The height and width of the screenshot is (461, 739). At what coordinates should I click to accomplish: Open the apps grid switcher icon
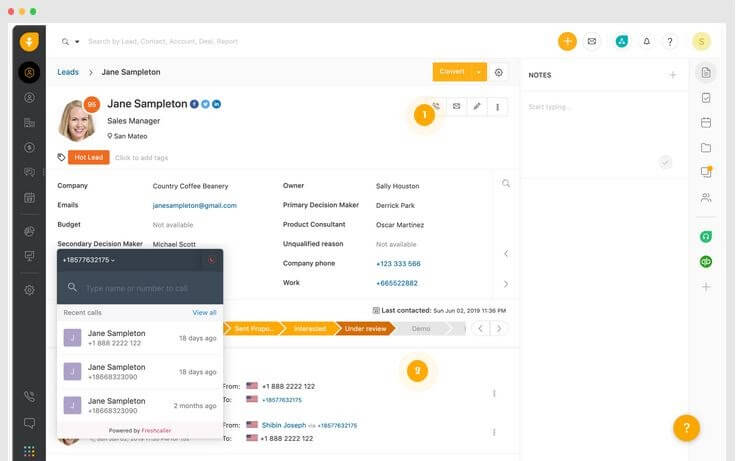click(29, 451)
